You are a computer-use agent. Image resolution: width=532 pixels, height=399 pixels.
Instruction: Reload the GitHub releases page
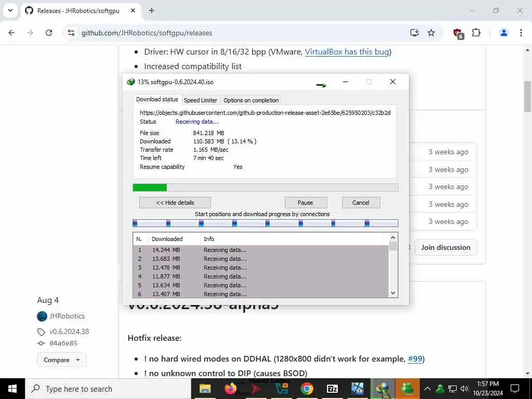coord(49,33)
